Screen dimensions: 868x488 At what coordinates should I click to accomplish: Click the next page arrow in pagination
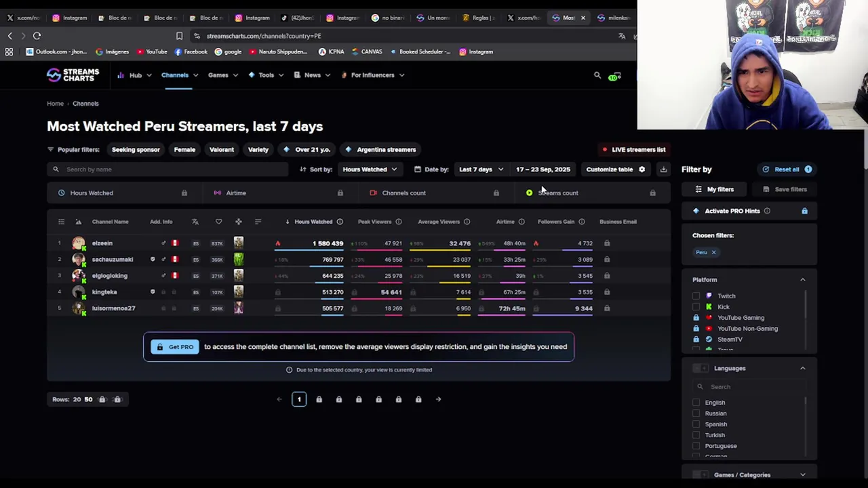click(x=438, y=399)
